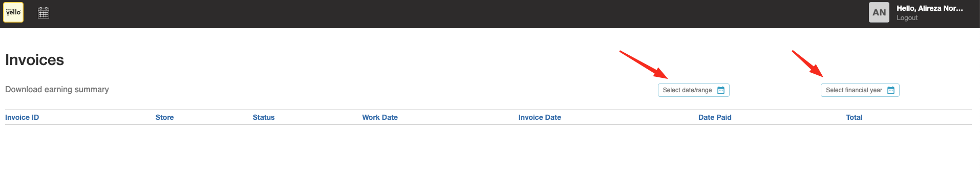Image resolution: width=980 pixels, height=190 pixels.
Task: Sort by Invoice Date column
Action: pyautogui.click(x=540, y=117)
